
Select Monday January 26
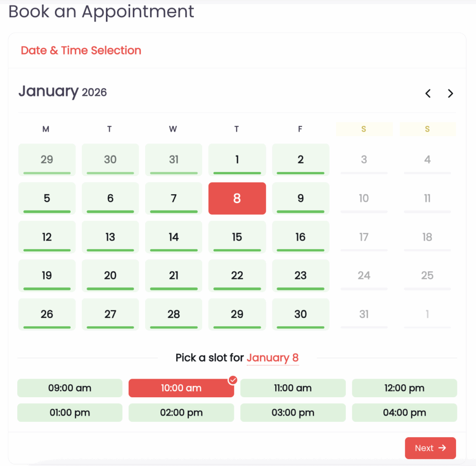[x=46, y=314]
